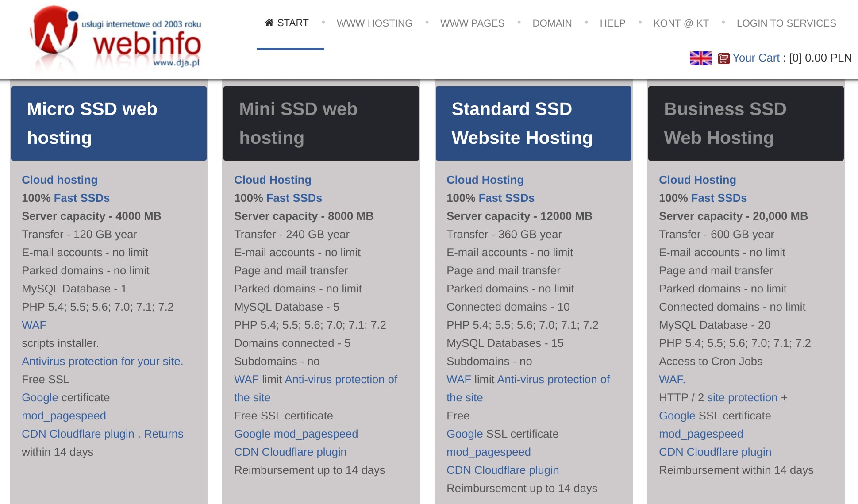Viewport: 858px width, 504px height.
Task: Click Fast SSDs link in Standard plan
Action: pos(507,198)
